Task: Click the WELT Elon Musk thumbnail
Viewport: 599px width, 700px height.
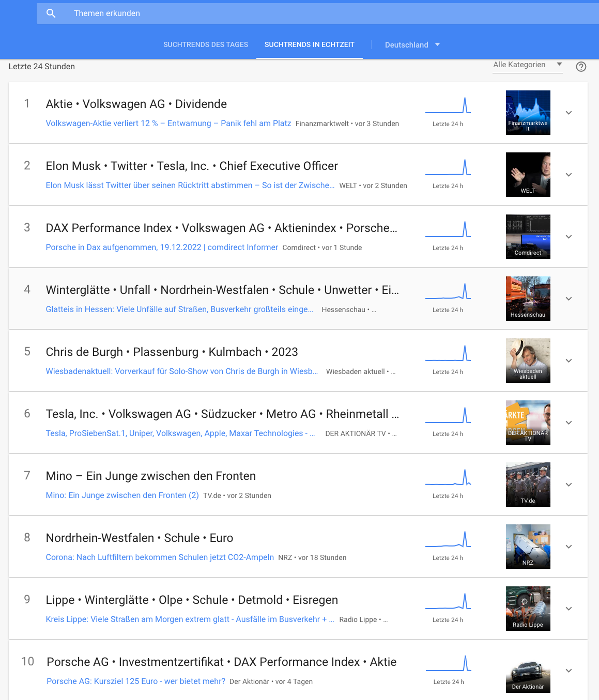Action: [528, 175]
